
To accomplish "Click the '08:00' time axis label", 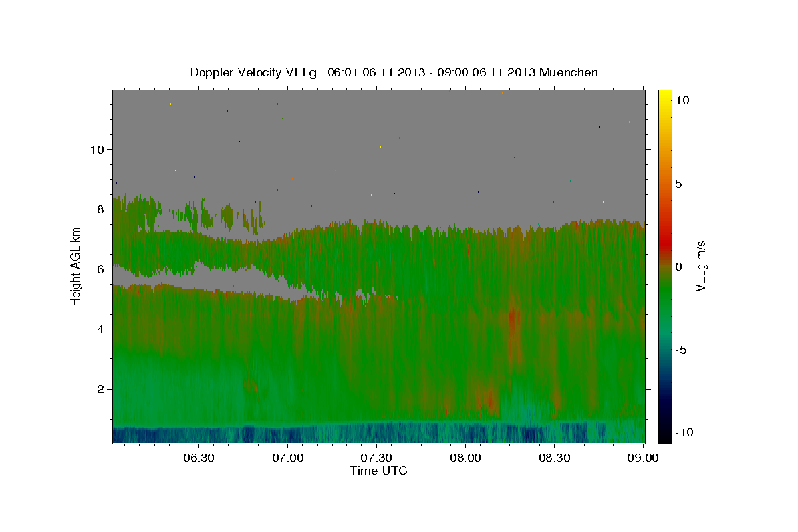I will click(x=465, y=458).
